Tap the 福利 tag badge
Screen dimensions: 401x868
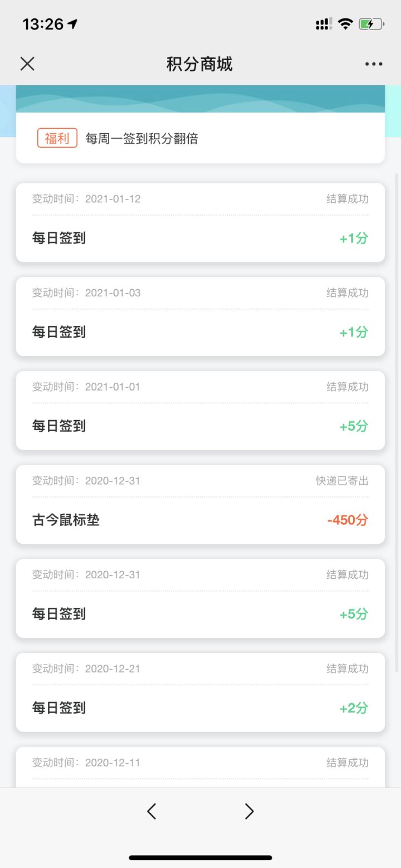click(x=57, y=138)
